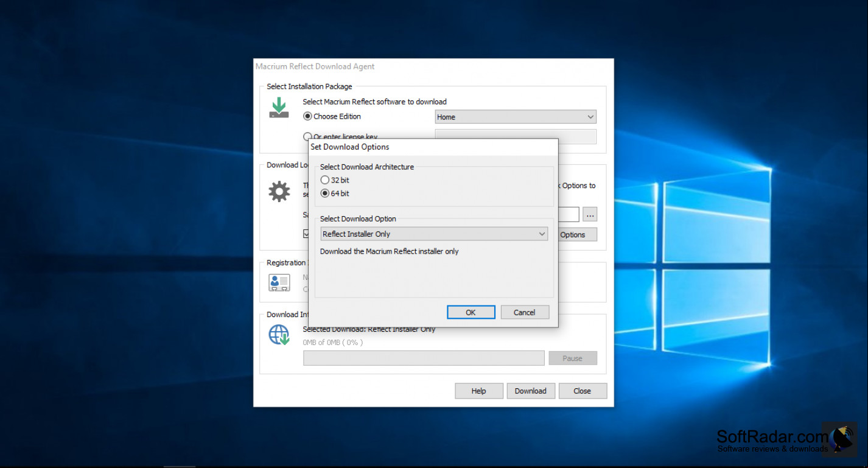Click OK in Set Download Options
Image resolution: width=868 pixels, height=468 pixels.
click(471, 312)
